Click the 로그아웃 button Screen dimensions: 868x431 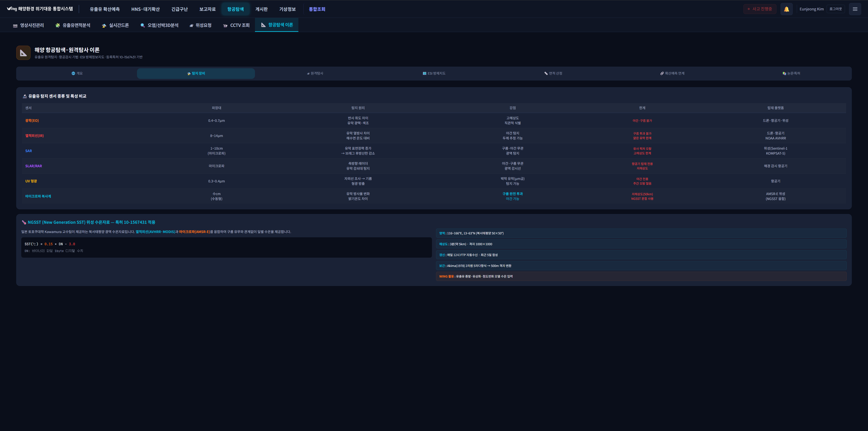pyautogui.click(x=835, y=9)
